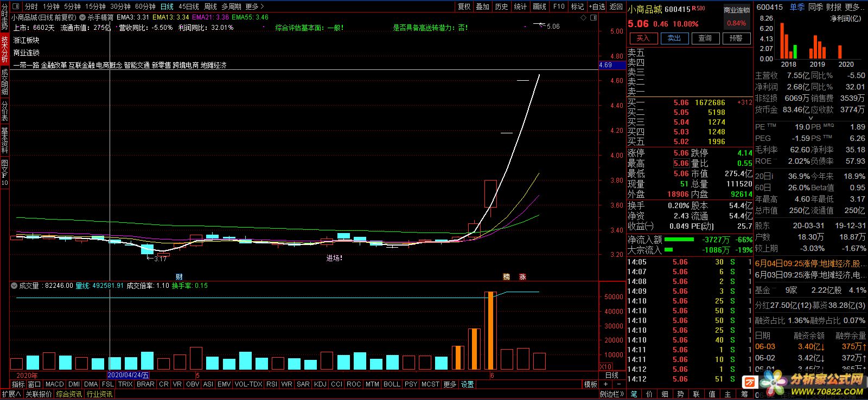Click the 画线 toolbar button
This screenshot has width=868, height=400.
[540, 7]
